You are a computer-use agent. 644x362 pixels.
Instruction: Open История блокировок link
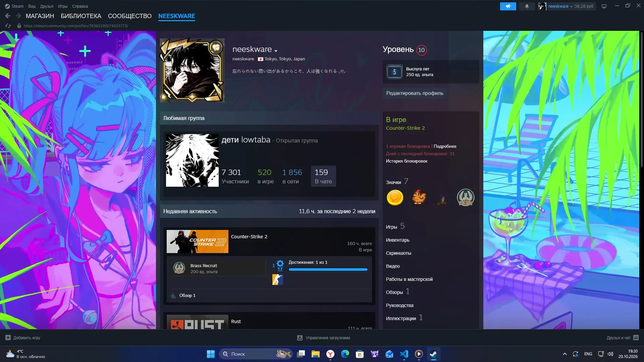407,161
